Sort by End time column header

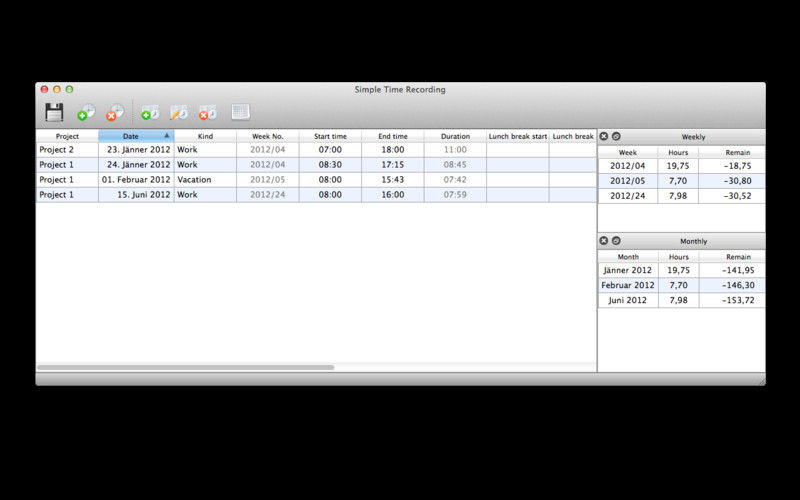(393, 136)
